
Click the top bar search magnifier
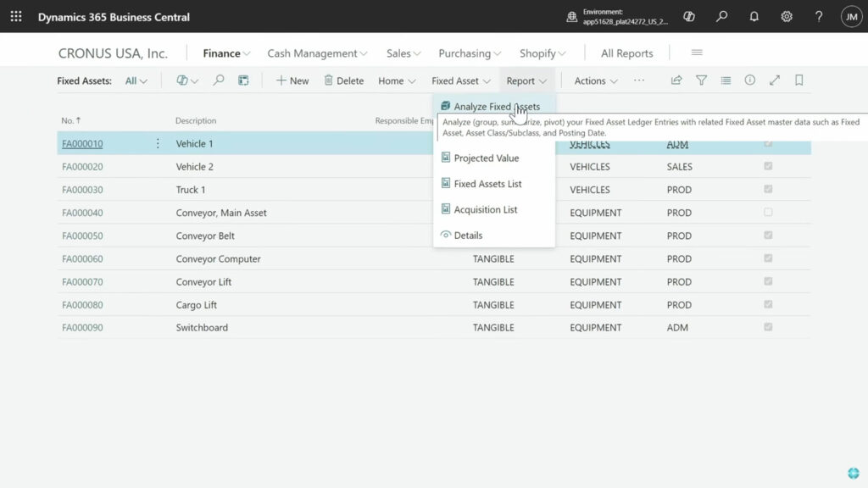tap(721, 17)
